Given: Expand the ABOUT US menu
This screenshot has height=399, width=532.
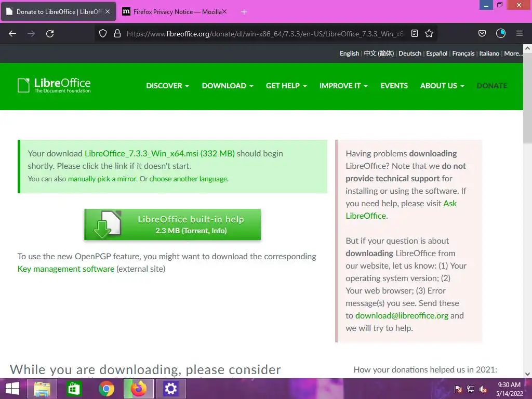Looking at the screenshot, I should (x=442, y=86).
